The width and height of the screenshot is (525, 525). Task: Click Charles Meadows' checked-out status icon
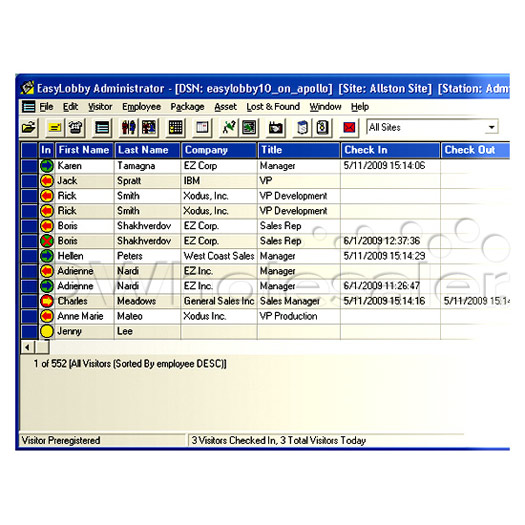[x=47, y=301]
